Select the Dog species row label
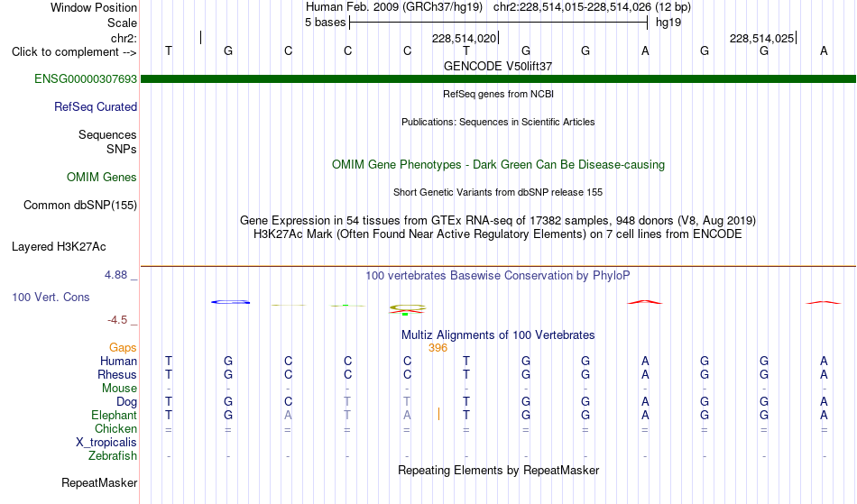The height and width of the screenshot is (504, 857). (126, 402)
